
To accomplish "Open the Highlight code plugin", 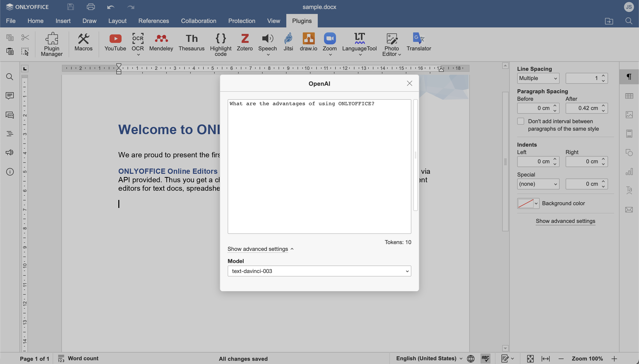I will 220,44.
